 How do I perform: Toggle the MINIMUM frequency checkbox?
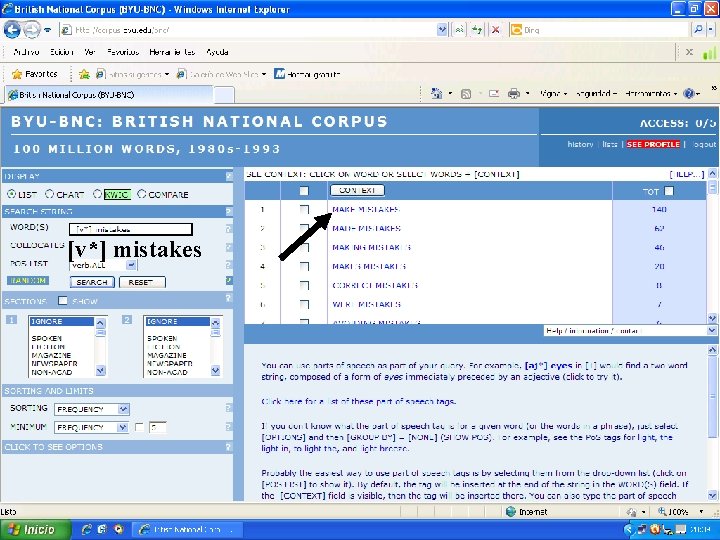click(x=140, y=427)
